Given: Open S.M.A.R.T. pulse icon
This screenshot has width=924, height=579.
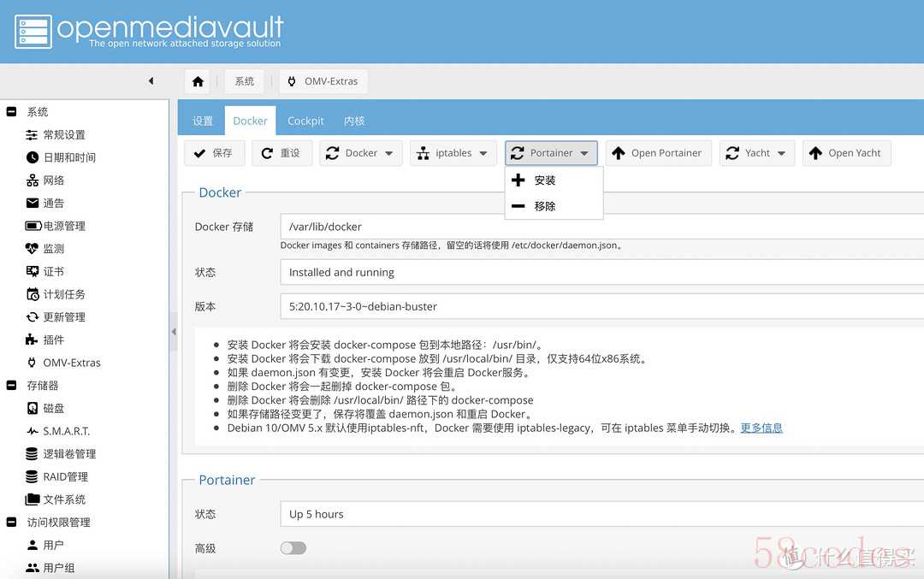Looking at the screenshot, I should 32,431.
